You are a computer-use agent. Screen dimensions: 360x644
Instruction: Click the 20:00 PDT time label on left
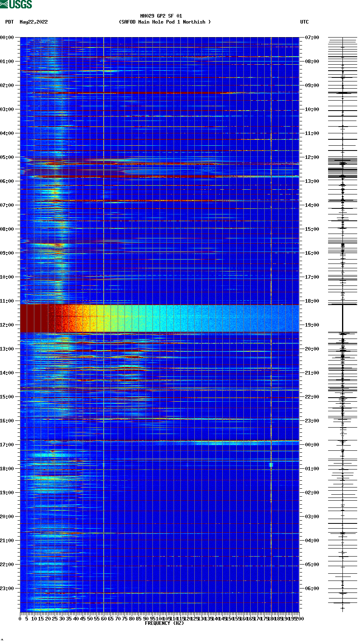tap(7, 517)
